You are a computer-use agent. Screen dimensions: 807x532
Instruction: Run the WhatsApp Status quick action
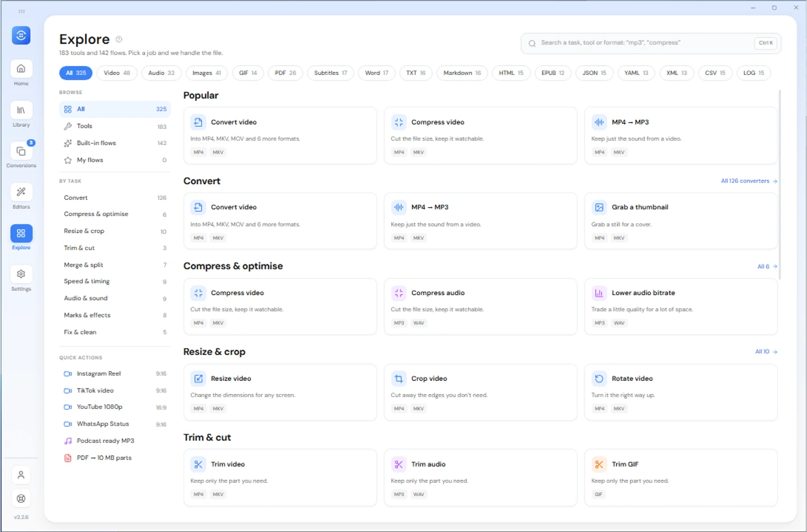(x=115, y=424)
